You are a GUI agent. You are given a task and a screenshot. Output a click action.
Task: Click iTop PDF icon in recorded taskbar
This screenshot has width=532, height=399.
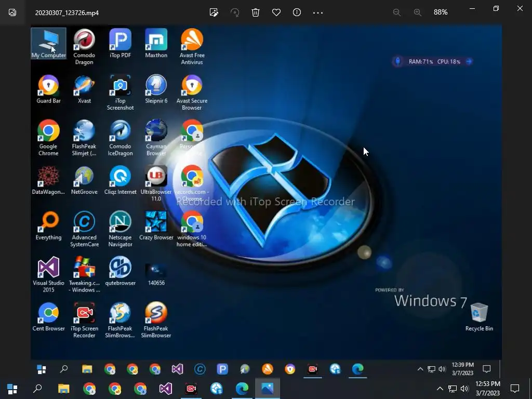pos(222,369)
